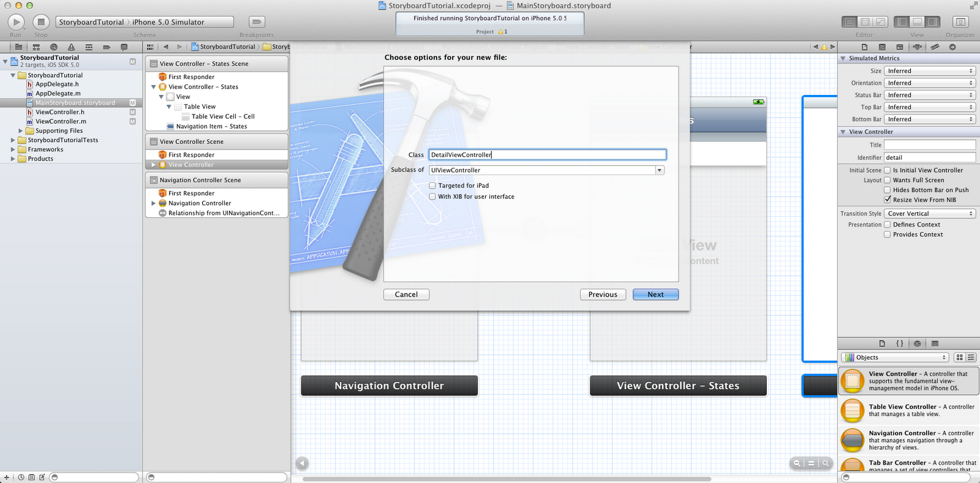The image size is (980, 483).
Task: Zoom out on the storyboard canvas
Action: coord(797,463)
